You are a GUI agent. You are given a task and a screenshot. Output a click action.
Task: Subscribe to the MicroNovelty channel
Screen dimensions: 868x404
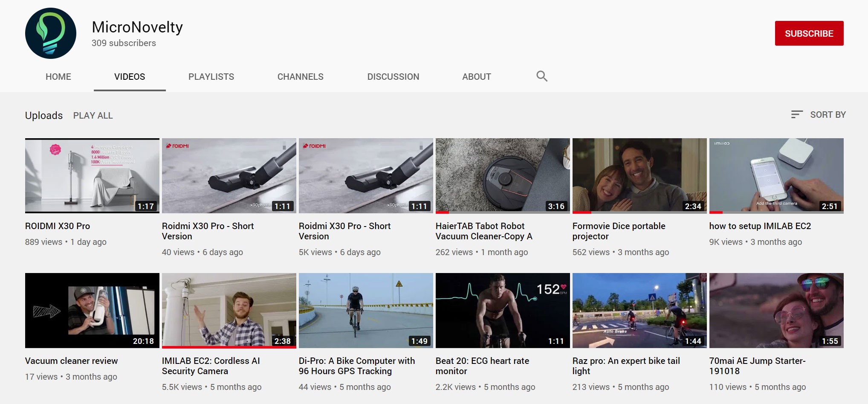809,33
